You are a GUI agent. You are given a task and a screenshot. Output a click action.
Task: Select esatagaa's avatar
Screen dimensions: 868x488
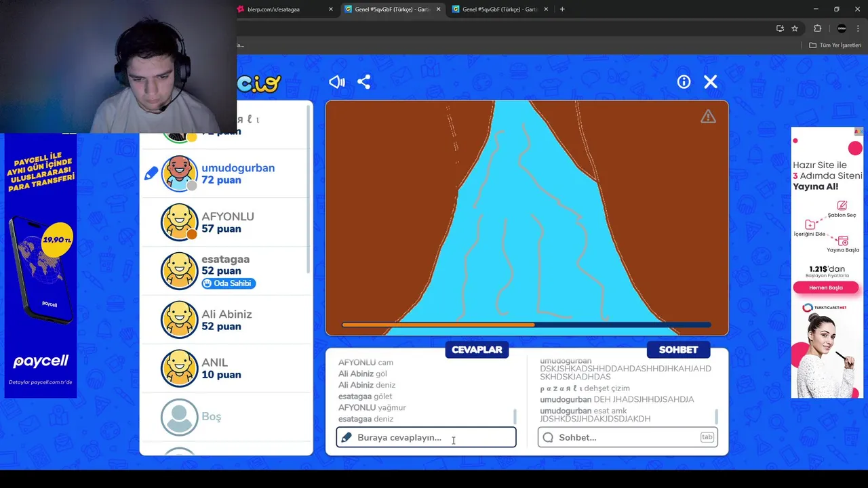pos(180,270)
